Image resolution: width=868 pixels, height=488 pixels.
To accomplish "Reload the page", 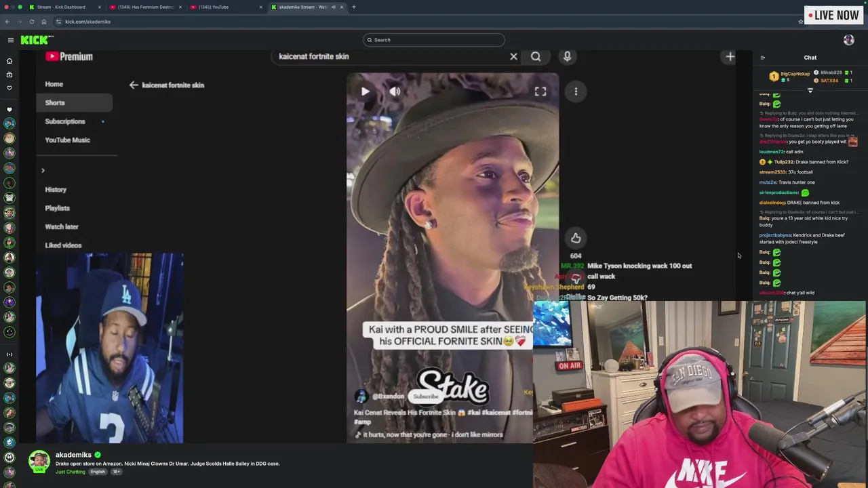I will point(32,22).
